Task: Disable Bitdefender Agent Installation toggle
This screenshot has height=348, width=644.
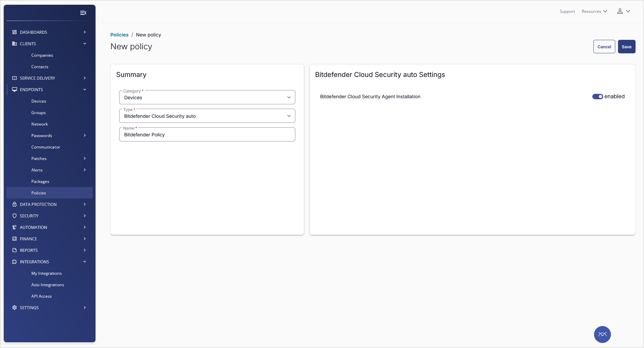Action: 597,97
